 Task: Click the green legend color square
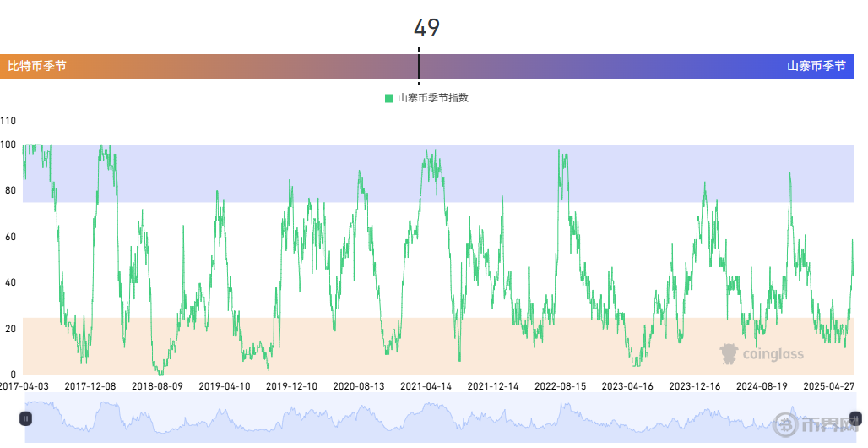pos(389,98)
